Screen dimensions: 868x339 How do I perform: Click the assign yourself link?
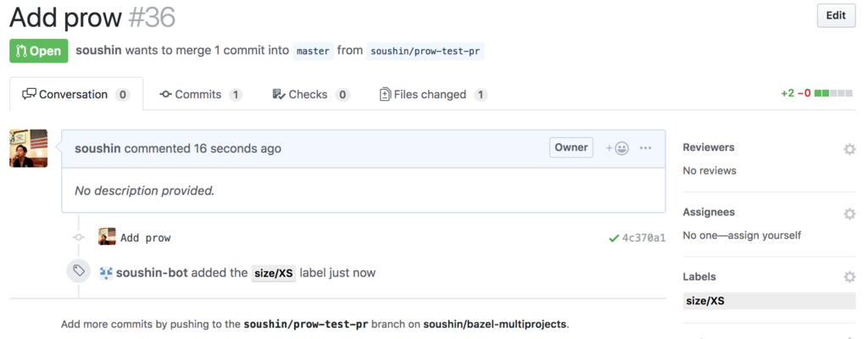764,236
